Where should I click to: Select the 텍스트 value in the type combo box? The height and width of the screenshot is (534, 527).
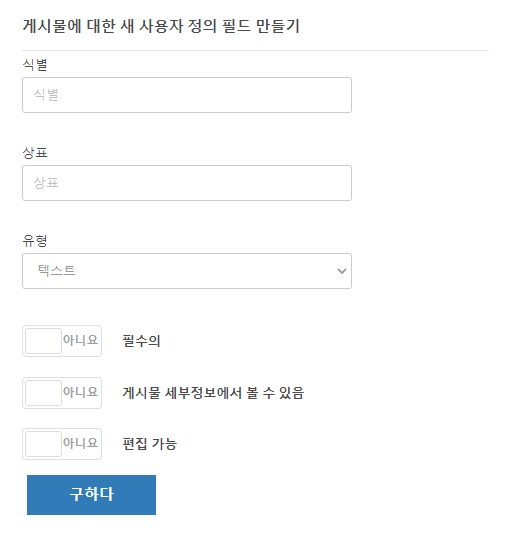57,271
